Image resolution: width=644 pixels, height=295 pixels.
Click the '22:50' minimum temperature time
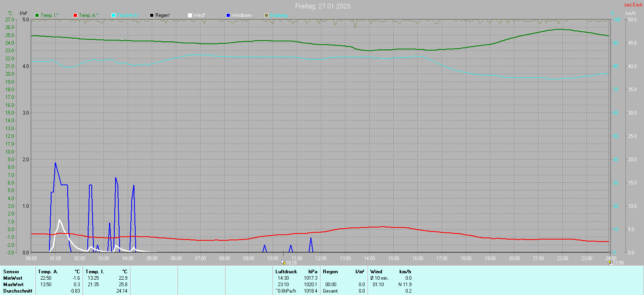coord(46,278)
